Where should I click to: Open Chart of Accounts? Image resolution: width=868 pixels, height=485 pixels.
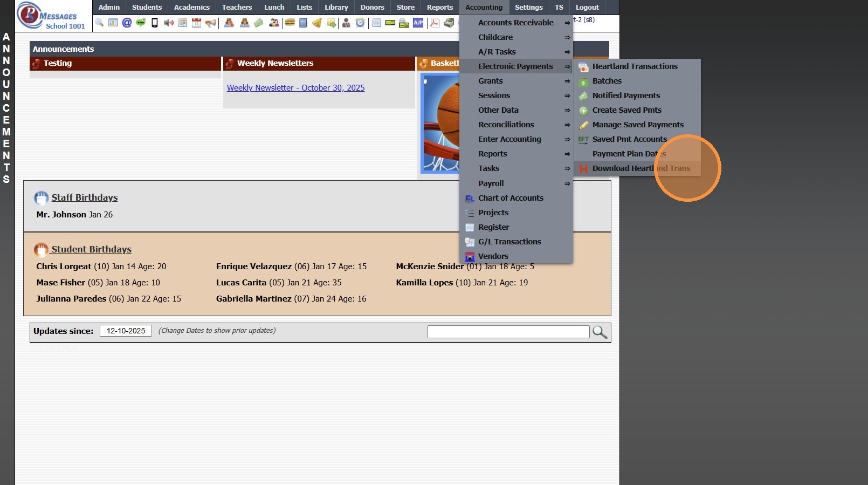516,198
